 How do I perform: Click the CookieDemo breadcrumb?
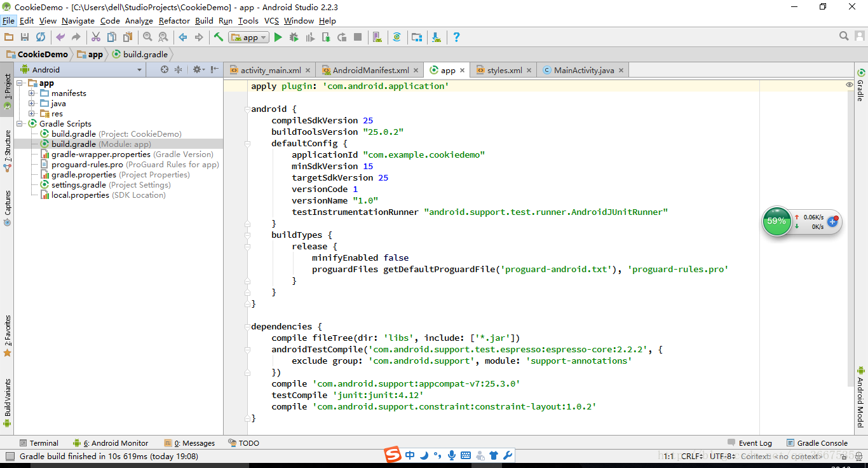[x=37, y=55]
